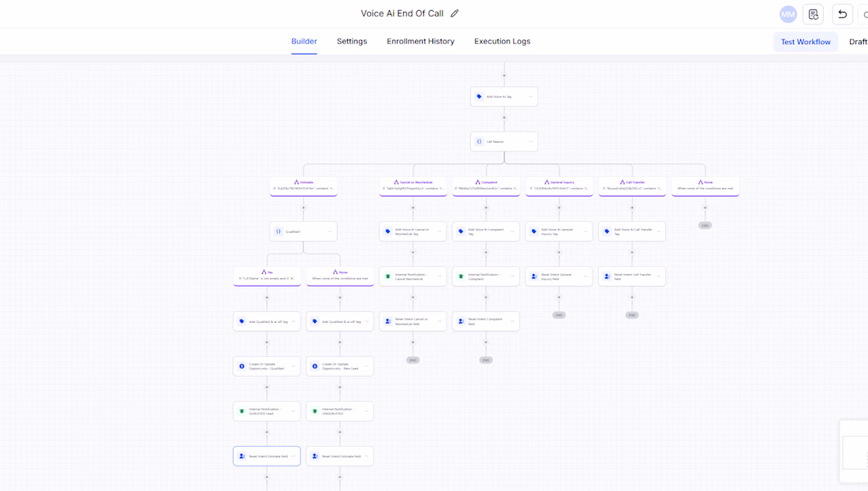Click bell icon on Internal Notification - UNQUALIFIED
868x491 pixels.
(315, 411)
